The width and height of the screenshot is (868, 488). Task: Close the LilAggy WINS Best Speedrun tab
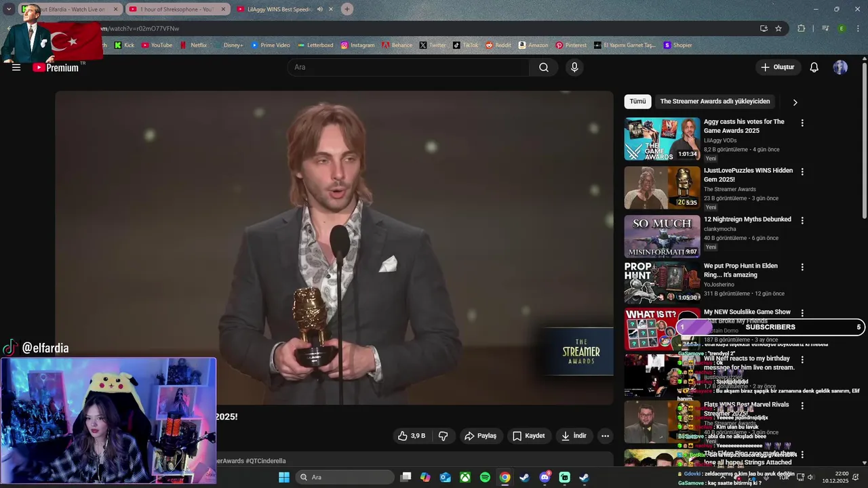(331, 9)
